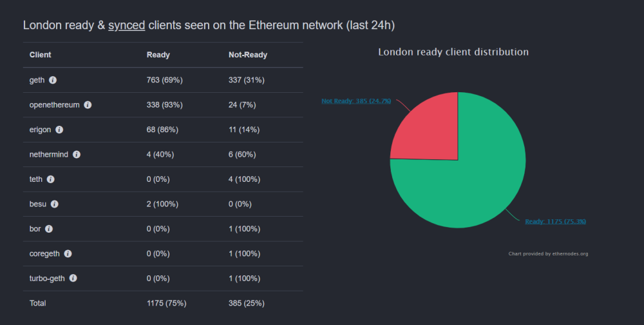Viewport: 644px width, 325px height.
Task: Click the "Ready: 1175" chart label
Action: pyautogui.click(x=555, y=221)
